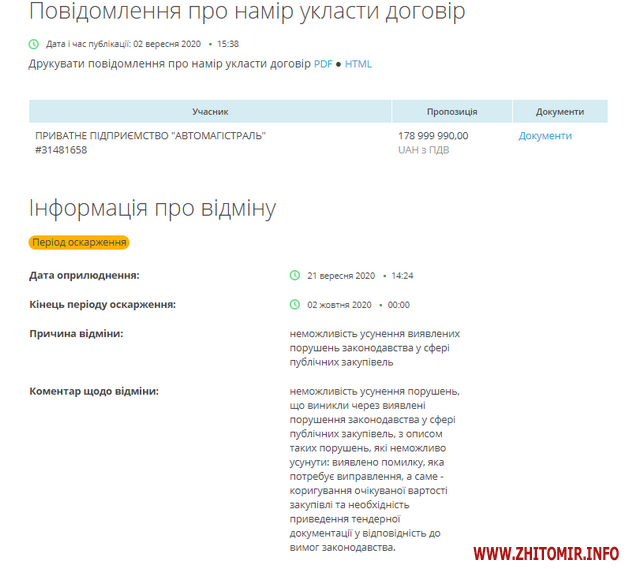Screen dimensions: 632x569
Task: Select the Період оскарження status badge
Action: (79, 242)
